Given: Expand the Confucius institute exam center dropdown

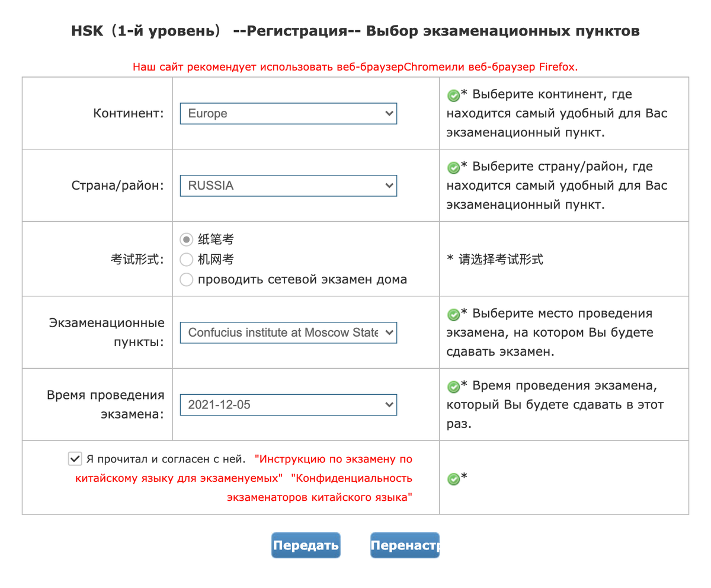Looking at the screenshot, I should (x=288, y=333).
